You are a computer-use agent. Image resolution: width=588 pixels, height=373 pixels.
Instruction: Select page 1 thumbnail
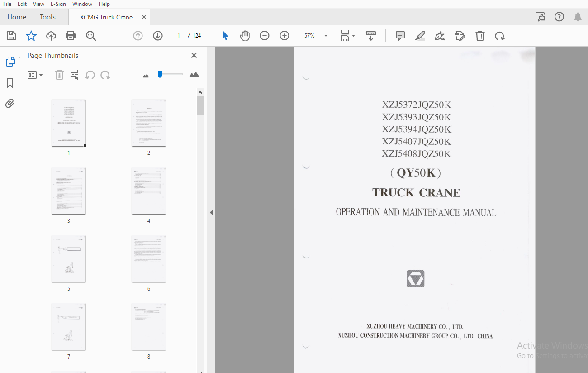click(x=69, y=123)
